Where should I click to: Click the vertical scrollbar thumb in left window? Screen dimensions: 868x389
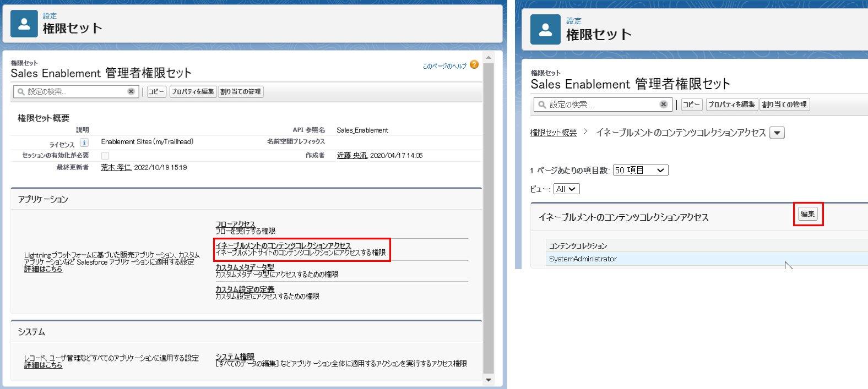tap(488, 218)
